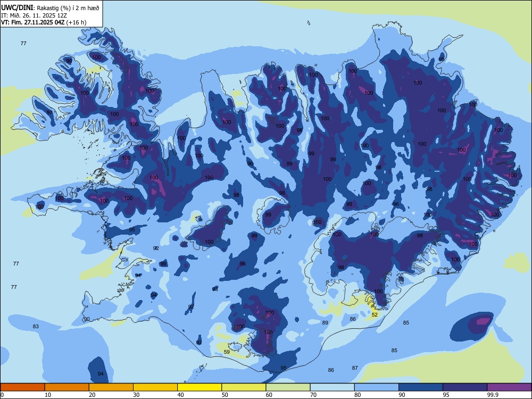Pick the 60–70 light green legend swatch
Viewport: 532px width, 399px height.
pos(288,387)
